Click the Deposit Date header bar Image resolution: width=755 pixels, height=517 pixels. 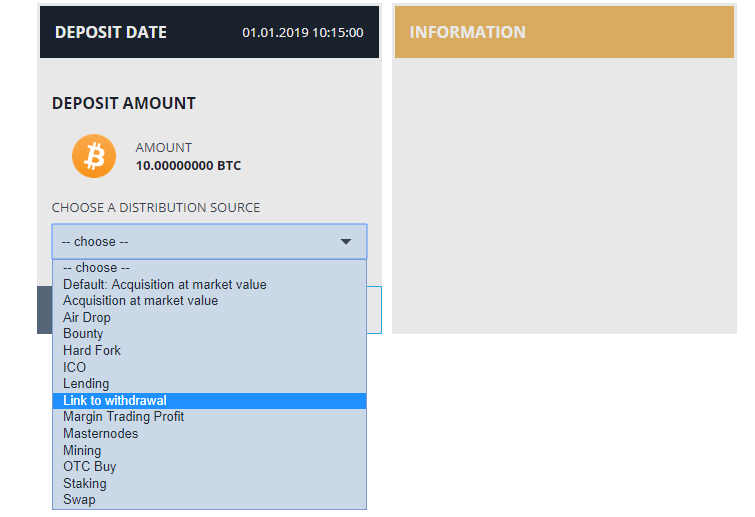point(209,32)
